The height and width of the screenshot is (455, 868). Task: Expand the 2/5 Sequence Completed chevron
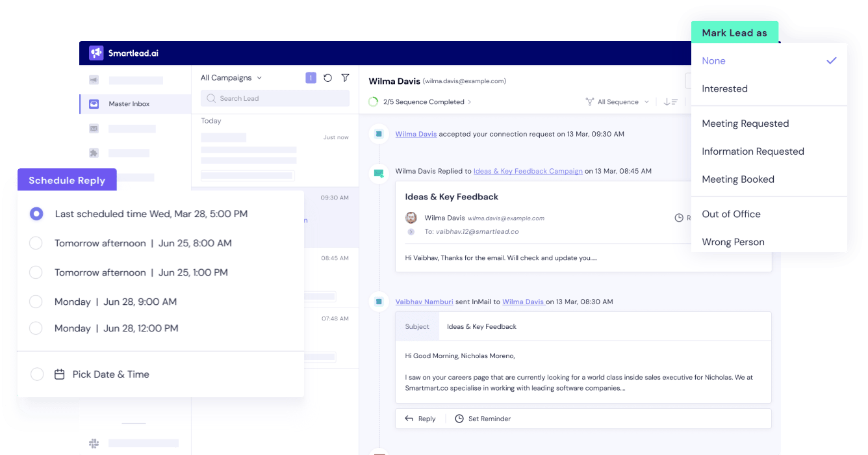(x=470, y=101)
